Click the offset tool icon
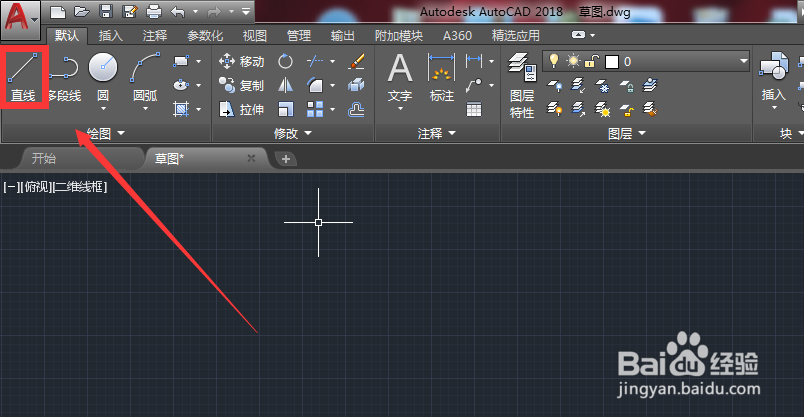This screenshot has height=417, width=804. click(356, 109)
